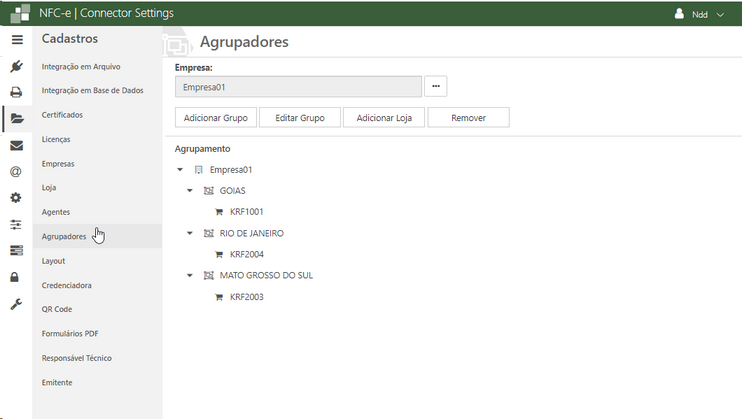Select the open folder Cadastros icon
This screenshot has width=742, height=419.
[x=17, y=118]
